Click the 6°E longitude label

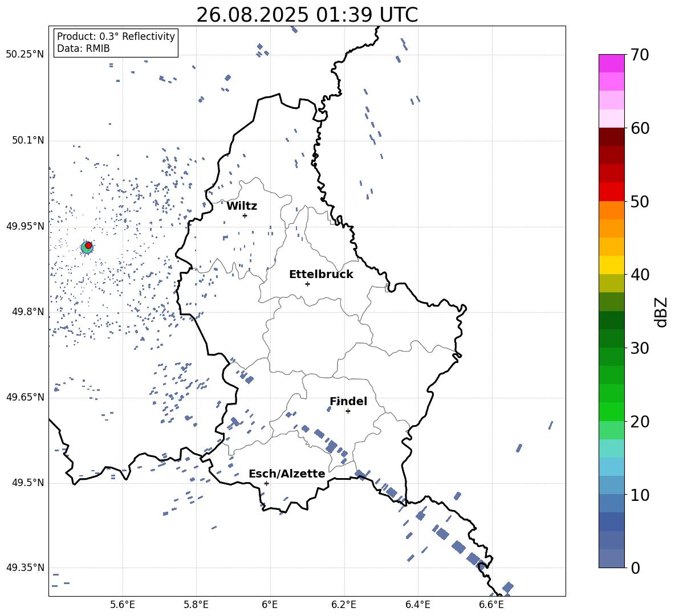click(x=270, y=605)
